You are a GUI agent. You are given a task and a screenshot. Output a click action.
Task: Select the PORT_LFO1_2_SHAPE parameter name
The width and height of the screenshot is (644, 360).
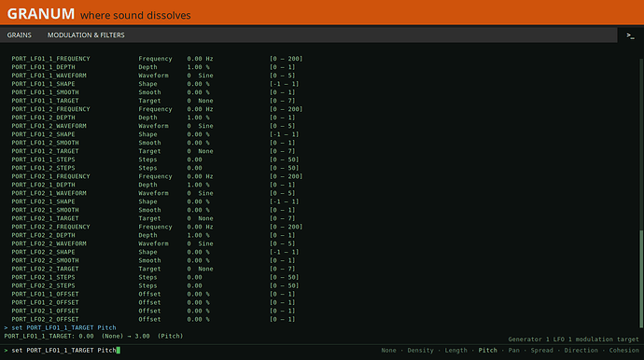point(43,134)
